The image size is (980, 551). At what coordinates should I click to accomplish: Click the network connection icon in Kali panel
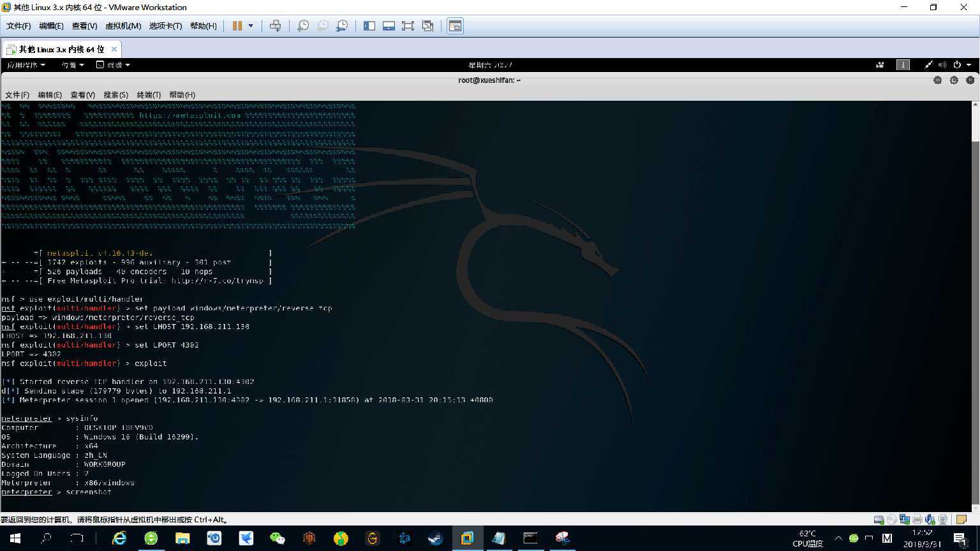(928, 65)
